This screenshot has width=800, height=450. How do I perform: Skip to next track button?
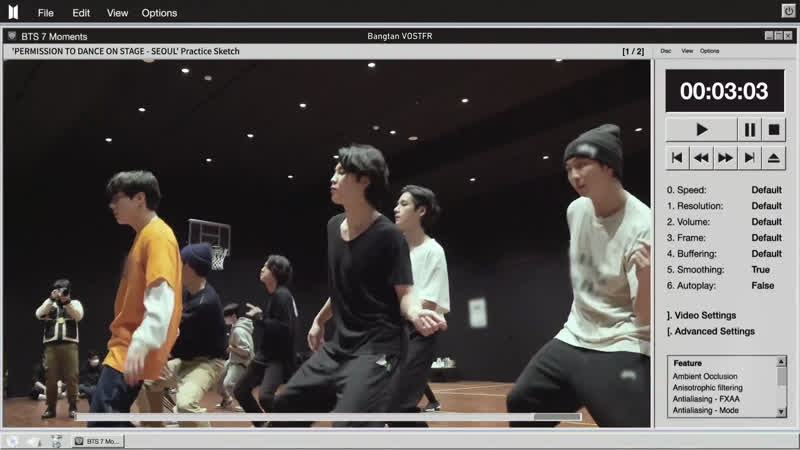pos(749,158)
